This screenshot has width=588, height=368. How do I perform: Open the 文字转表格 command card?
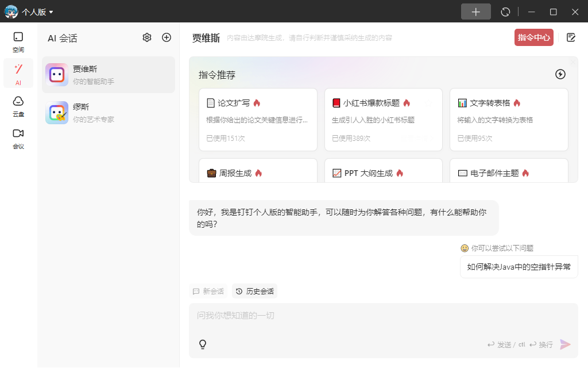(509, 120)
